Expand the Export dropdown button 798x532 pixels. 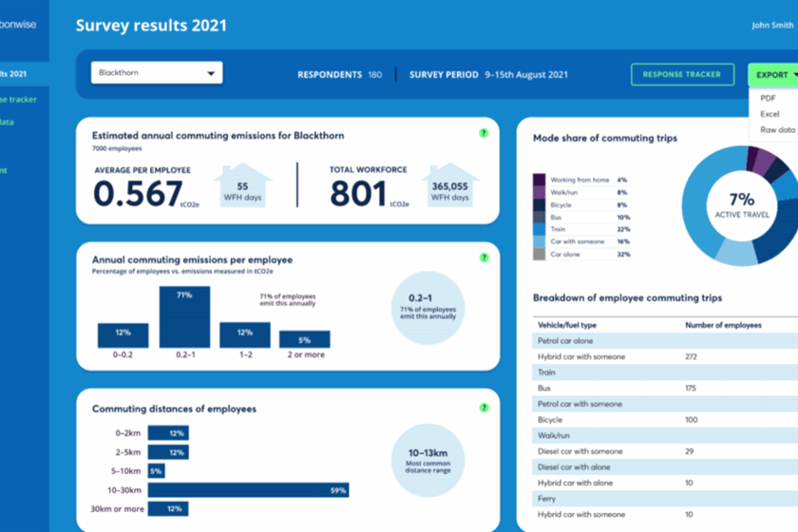[x=771, y=75]
